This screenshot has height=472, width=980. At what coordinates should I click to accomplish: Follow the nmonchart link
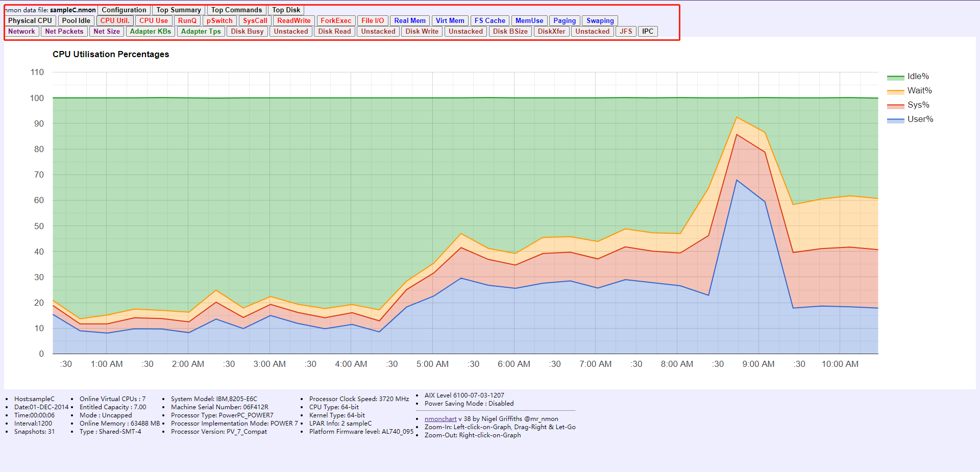440,419
